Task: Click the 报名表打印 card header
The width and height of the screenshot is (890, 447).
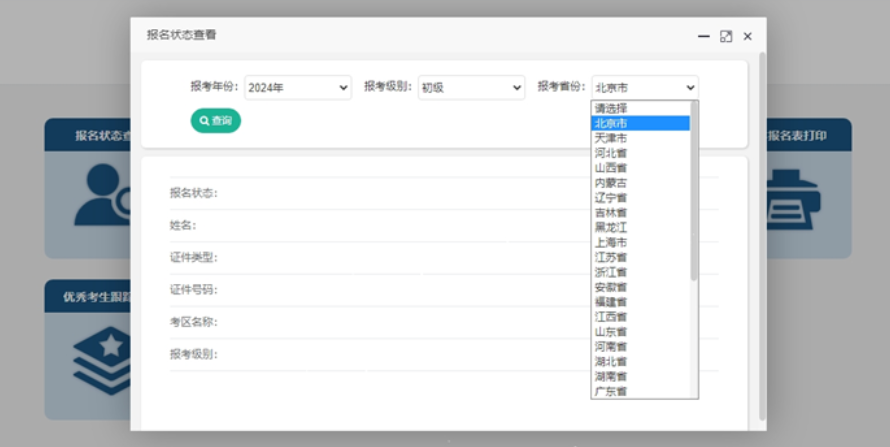Action: pos(805,136)
